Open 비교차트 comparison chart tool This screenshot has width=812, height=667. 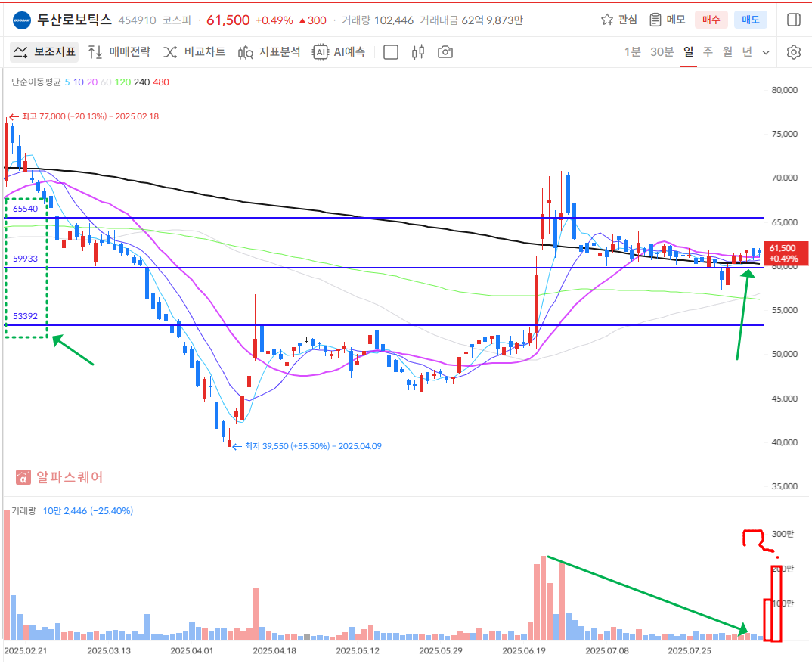tap(194, 51)
